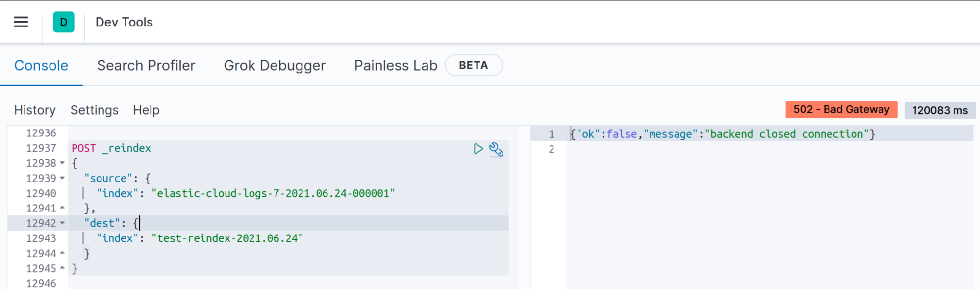Open the Painless Lab tab
This screenshot has height=289, width=980.
click(x=396, y=65)
